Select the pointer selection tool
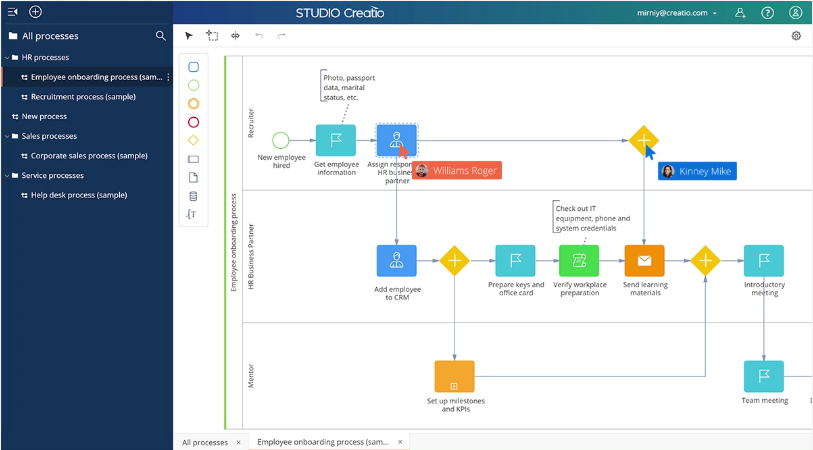Viewport: 813px width, 450px height. coord(189,36)
